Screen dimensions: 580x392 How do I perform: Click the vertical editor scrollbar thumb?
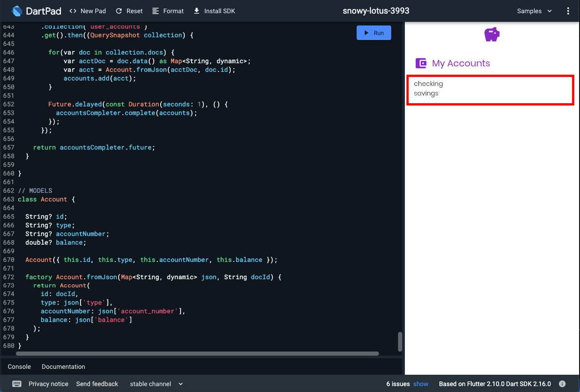pos(400,342)
